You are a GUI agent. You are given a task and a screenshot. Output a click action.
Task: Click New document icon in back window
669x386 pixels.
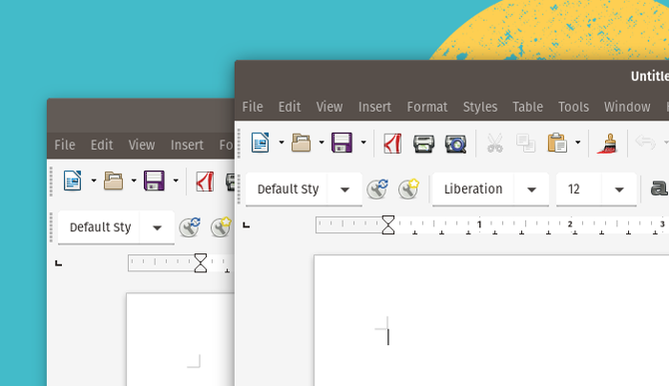(x=73, y=180)
